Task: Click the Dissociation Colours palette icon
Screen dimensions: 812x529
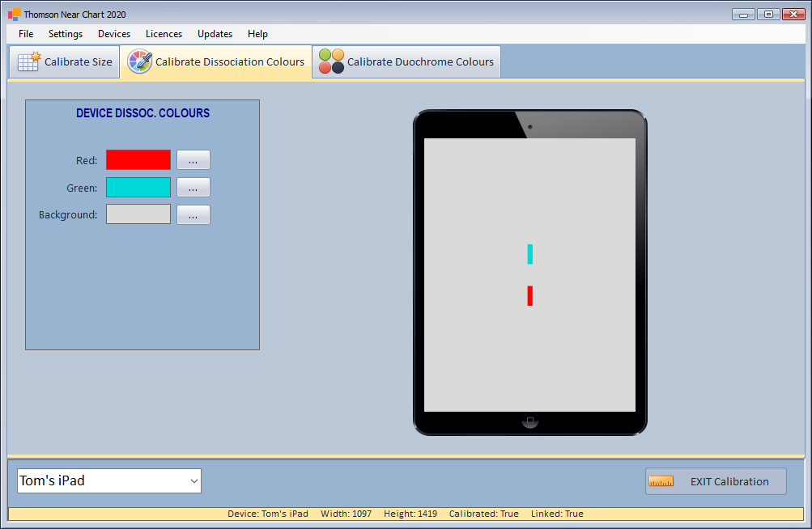Action: pyautogui.click(x=140, y=61)
